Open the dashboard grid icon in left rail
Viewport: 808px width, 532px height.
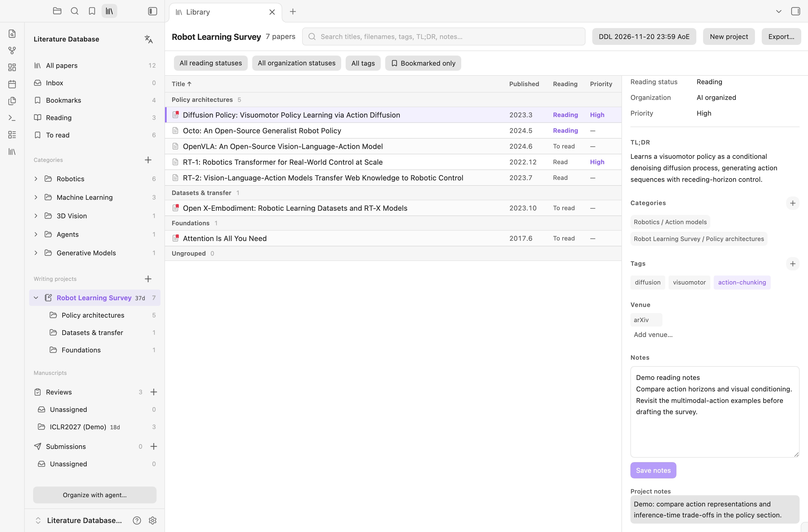[x=12, y=67]
